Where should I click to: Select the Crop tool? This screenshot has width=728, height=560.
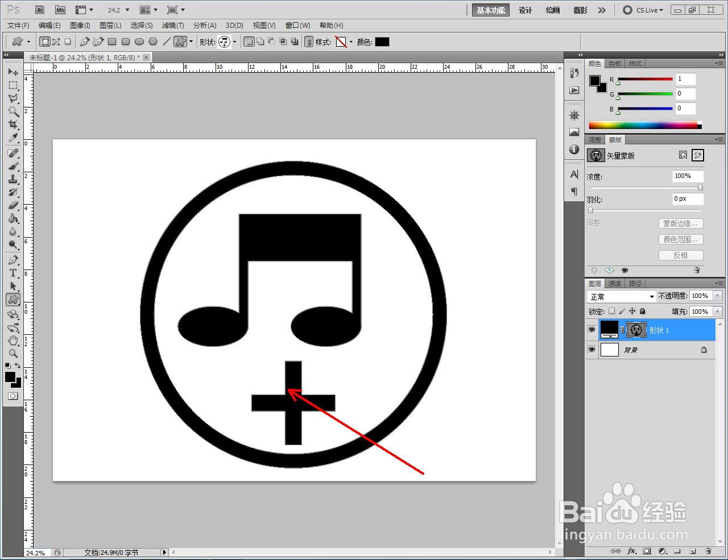(13, 125)
